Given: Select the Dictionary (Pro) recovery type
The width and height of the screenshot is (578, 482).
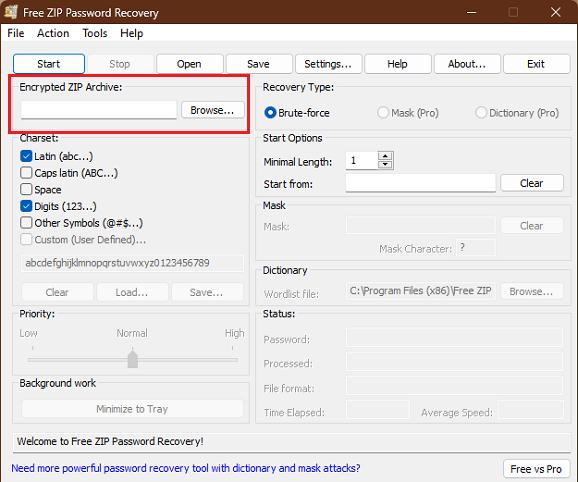Looking at the screenshot, I should [481, 112].
